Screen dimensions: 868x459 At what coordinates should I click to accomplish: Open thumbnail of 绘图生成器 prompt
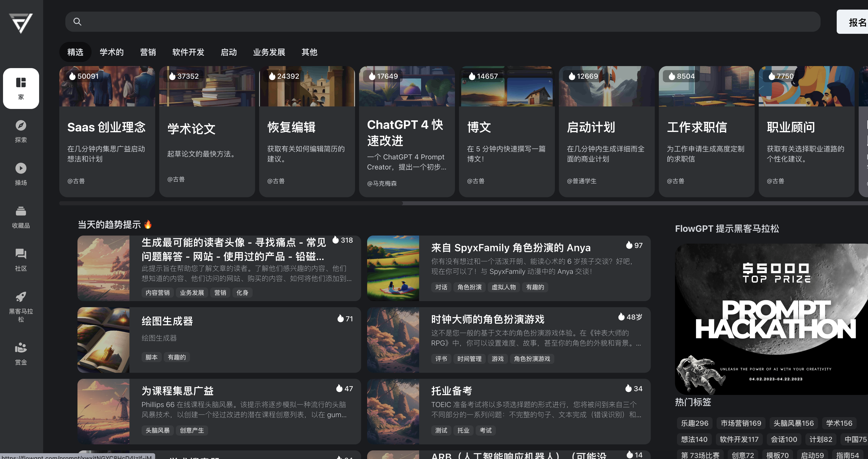103,340
